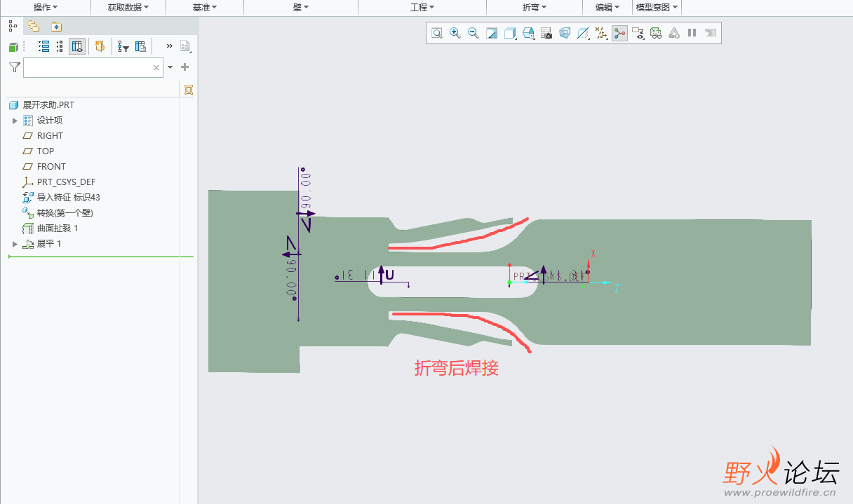Click the star folder icon in tree toolbar
This screenshot has height=504, width=853.
click(100, 47)
